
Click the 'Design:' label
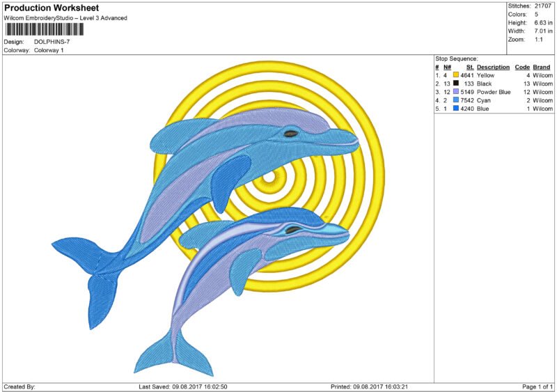(x=14, y=42)
